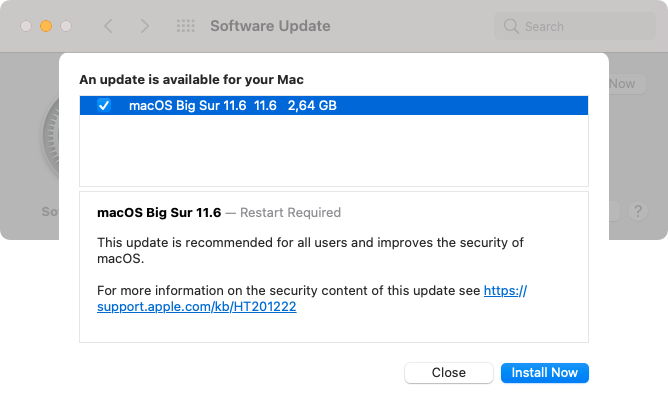This screenshot has height=403, width=668.
Task: Click the forward navigation arrow
Action: 144,26
